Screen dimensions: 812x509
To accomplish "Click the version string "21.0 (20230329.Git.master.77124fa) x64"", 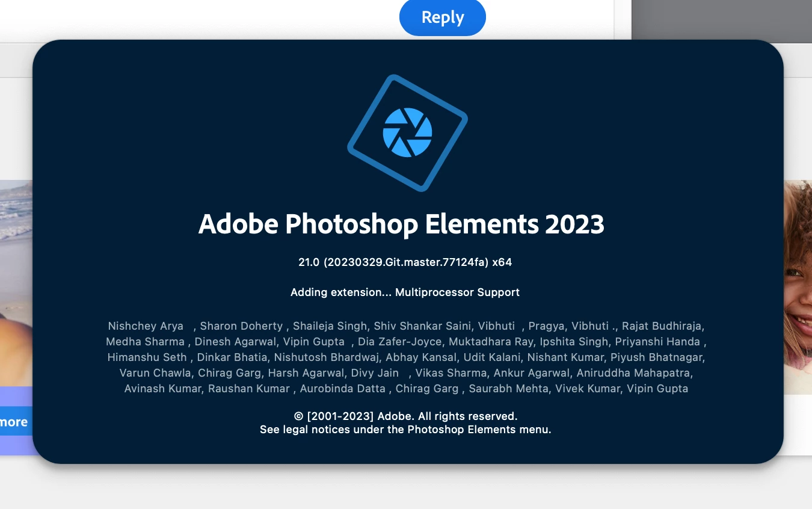I will [405, 262].
